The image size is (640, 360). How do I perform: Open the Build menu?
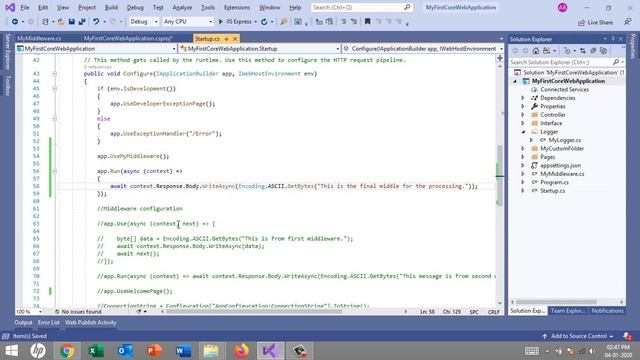[x=111, y=7]
